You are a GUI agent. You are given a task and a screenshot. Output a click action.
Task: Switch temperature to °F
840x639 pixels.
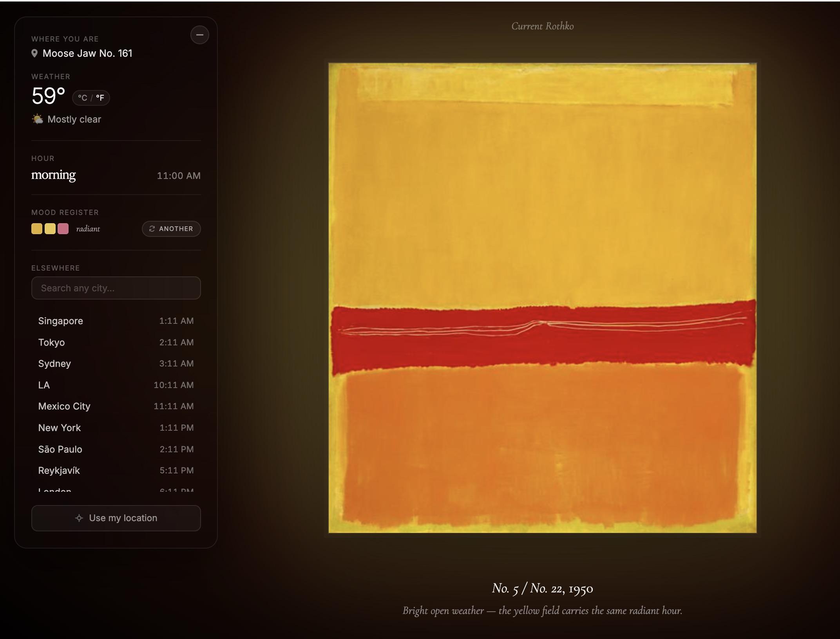(x=100, y=97)
